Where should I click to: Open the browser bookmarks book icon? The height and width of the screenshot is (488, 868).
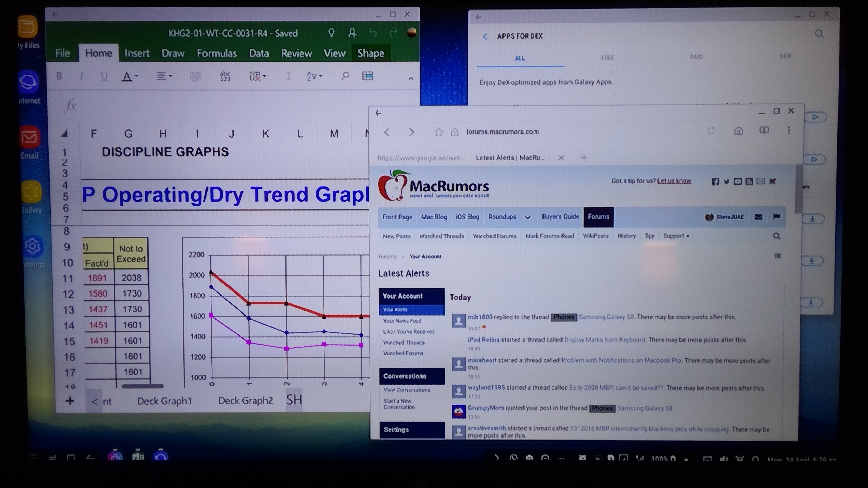point(764,131)
